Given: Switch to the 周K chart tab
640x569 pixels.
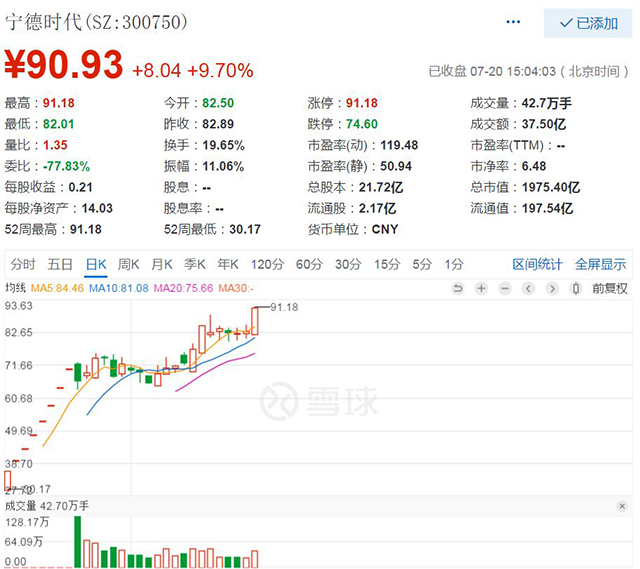Looking at the screenshot, I should coord(129,264).
